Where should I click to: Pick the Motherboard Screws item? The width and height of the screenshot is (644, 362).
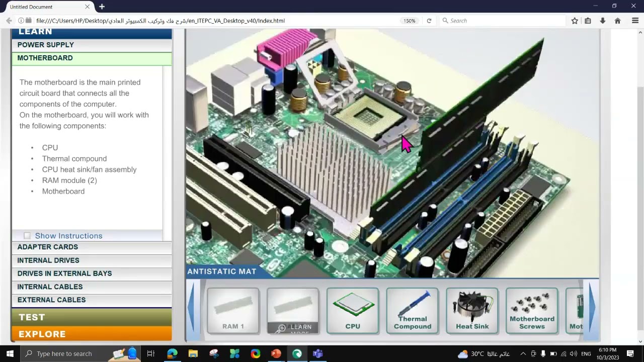tap(532, 311)
